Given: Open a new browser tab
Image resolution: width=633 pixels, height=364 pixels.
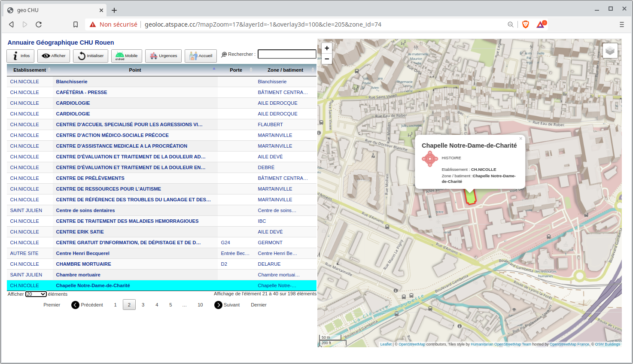Looking at the screenshot, I should click(114, 10).
